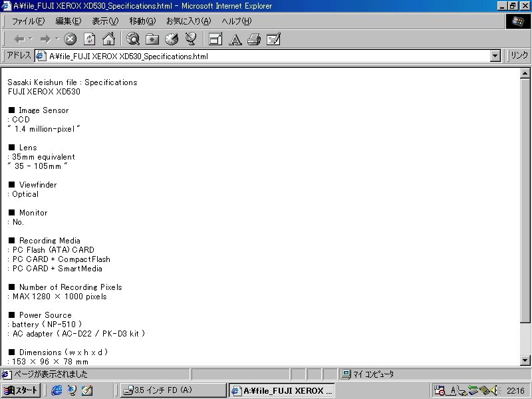This screenshot has height=399, width=532.
Task: Select A:¥file_FUJI XEROX taskbar button
Action: (x=281, y=390)
